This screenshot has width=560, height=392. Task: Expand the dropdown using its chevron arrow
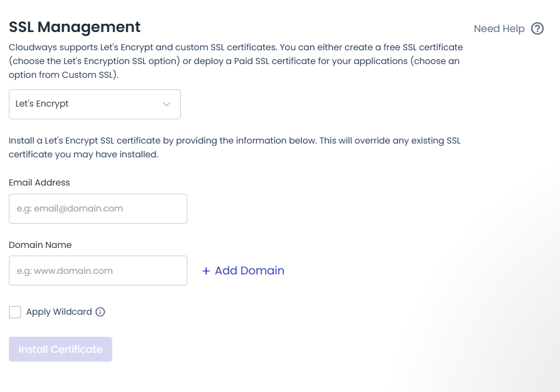166,104
